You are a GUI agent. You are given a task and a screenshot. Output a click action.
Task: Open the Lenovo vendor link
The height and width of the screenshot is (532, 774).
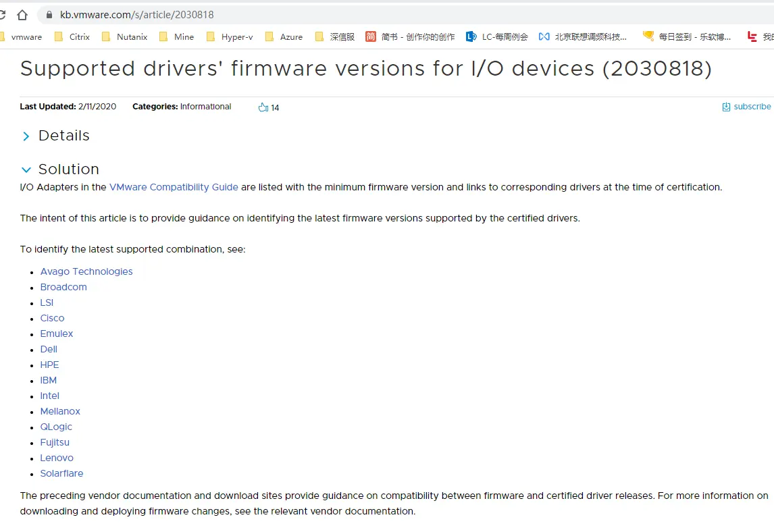pyautogui.click(x=56, y=458)
